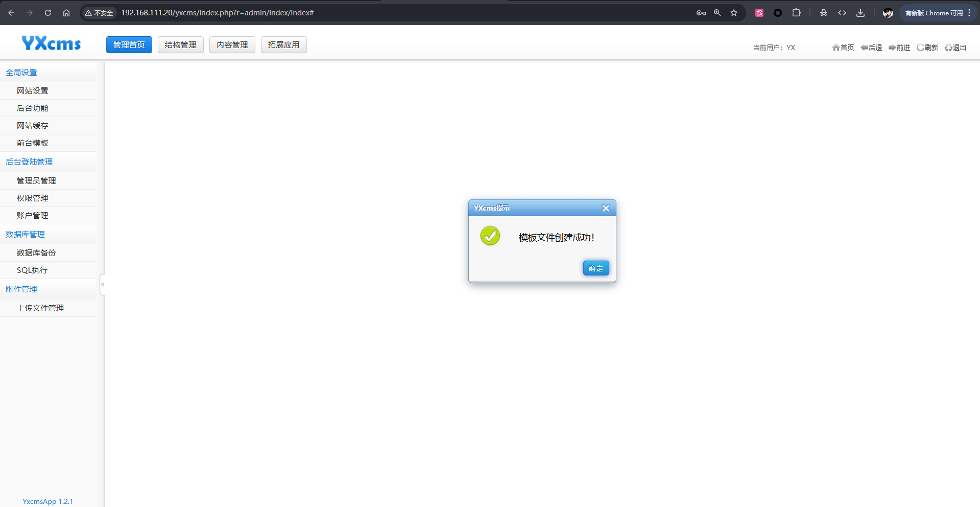Image resolution: width=980 pixels, height=507 pixels.
Task: Bookmark this page with the star icon
Action: point(734,13)
